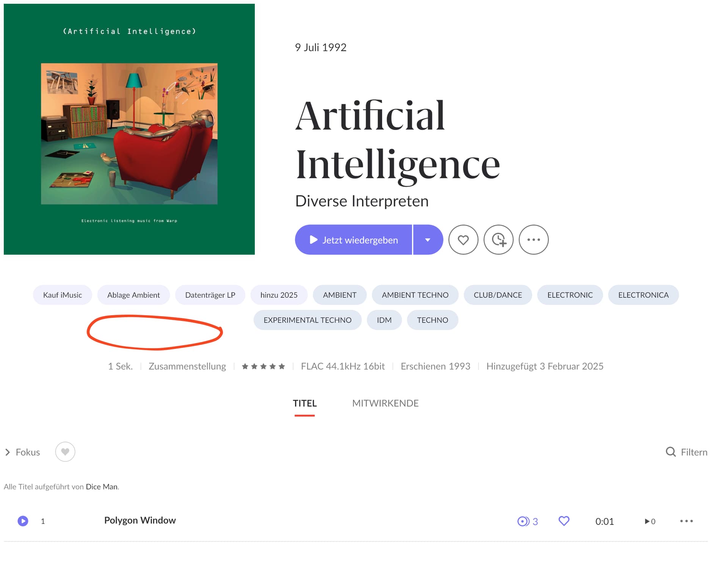Viewport: 728px width, 564px height.
Task: Toggle the favorite heart on Polygon Window
Action: click(564, 521)
